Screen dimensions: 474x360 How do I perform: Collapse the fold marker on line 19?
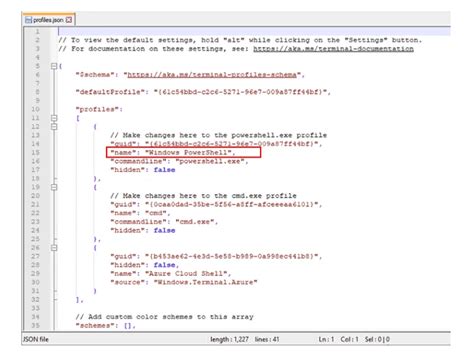[x=54, y=187]
